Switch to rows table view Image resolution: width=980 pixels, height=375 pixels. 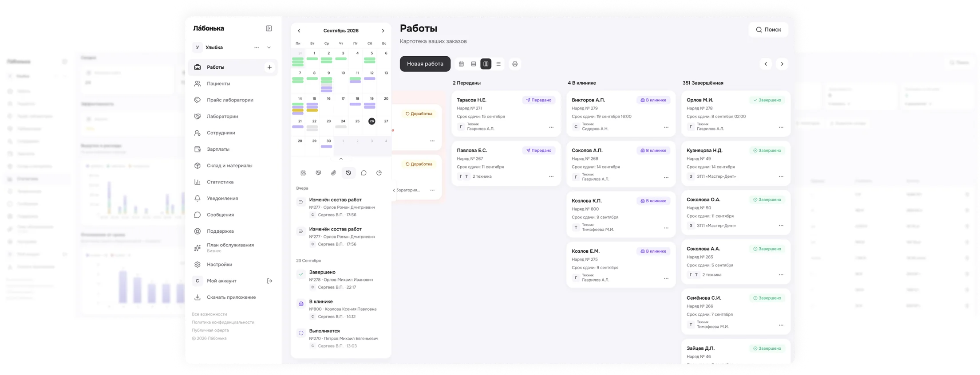click(x=474, y=64)
